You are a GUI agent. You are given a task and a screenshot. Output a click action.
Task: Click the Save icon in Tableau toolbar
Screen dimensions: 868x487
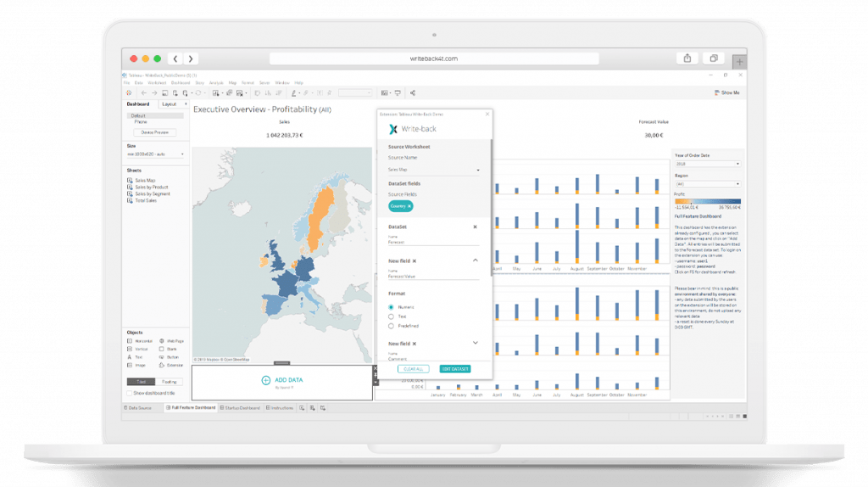165,93
